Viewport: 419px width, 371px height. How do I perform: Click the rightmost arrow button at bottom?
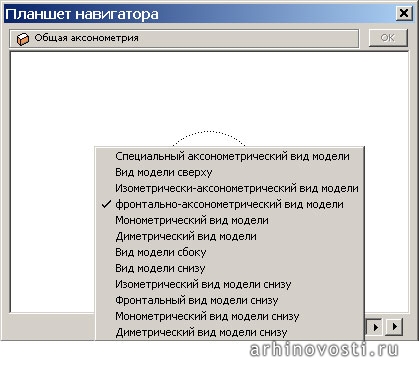(394, 326)
